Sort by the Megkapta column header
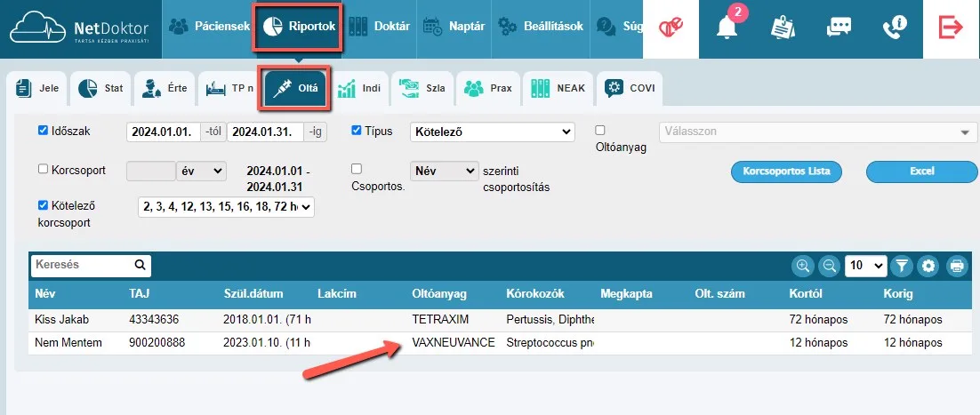 pyautogui.click(x=626, y=294)
